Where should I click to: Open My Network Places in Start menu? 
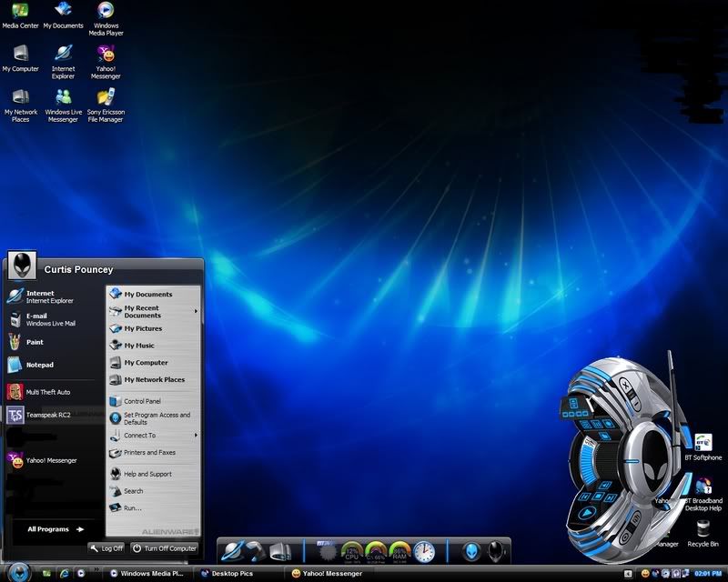[x=154, y=379]
